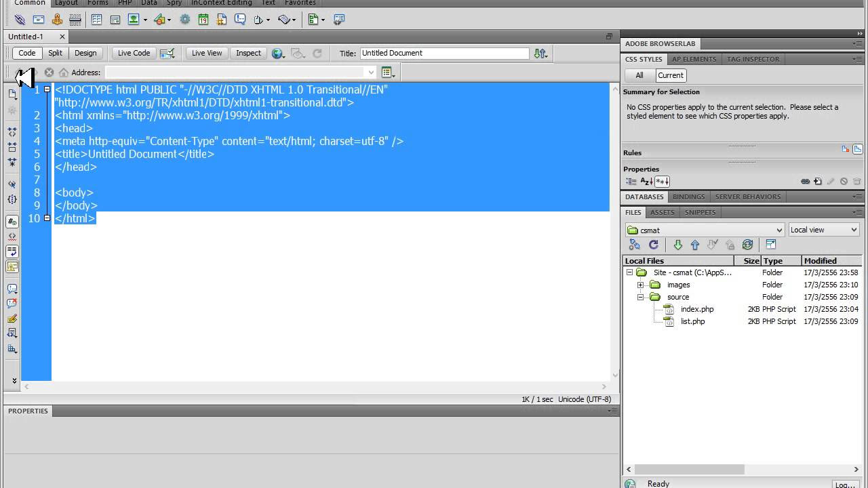
Task: Show only set properties in CSS panel
Action: 662,182
